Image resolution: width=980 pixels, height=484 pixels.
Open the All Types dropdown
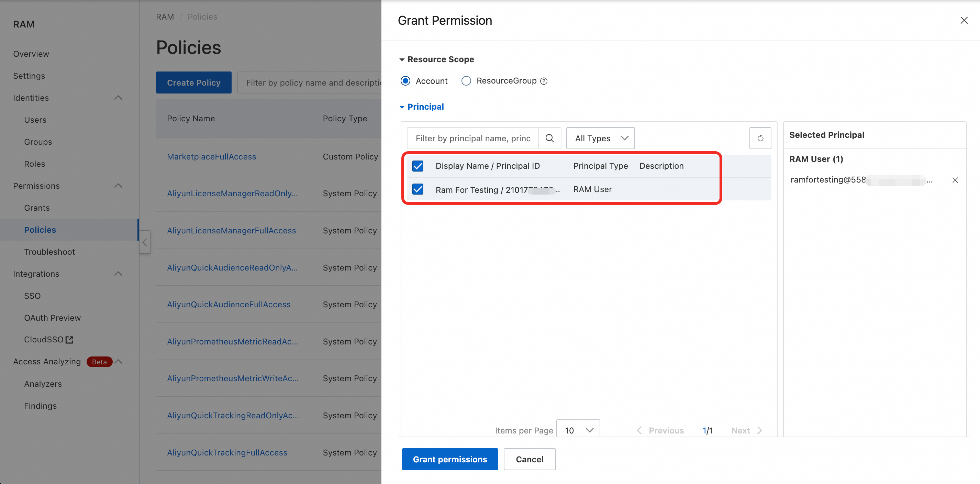[600, 138]
